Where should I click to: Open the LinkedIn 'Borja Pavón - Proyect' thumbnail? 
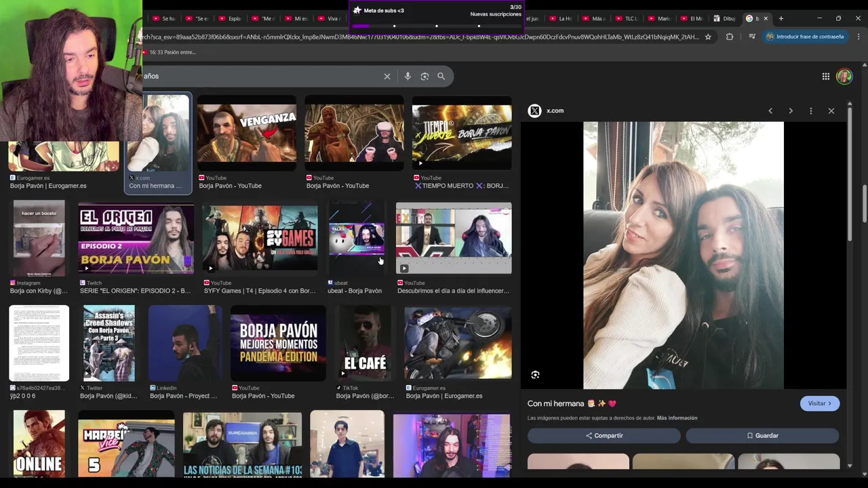[184, 344]
